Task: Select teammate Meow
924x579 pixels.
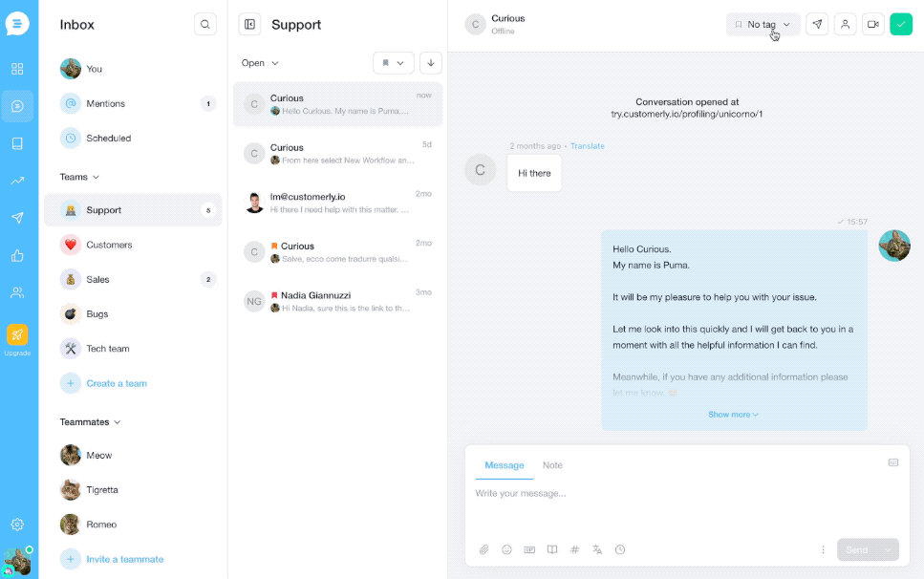Action: click(133, 456)
